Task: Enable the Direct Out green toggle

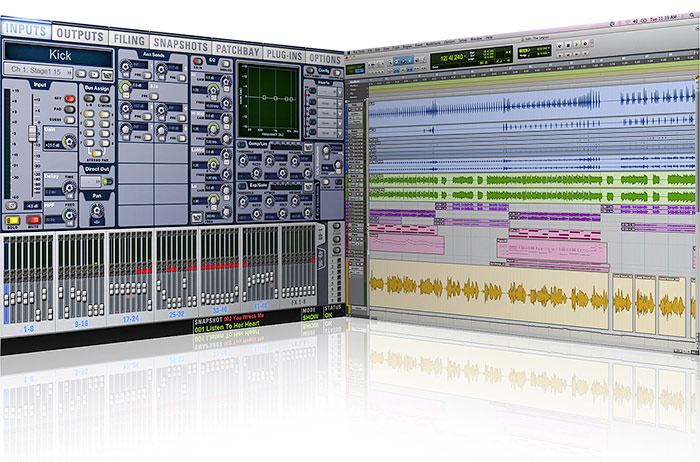Action: click(108, 182)
